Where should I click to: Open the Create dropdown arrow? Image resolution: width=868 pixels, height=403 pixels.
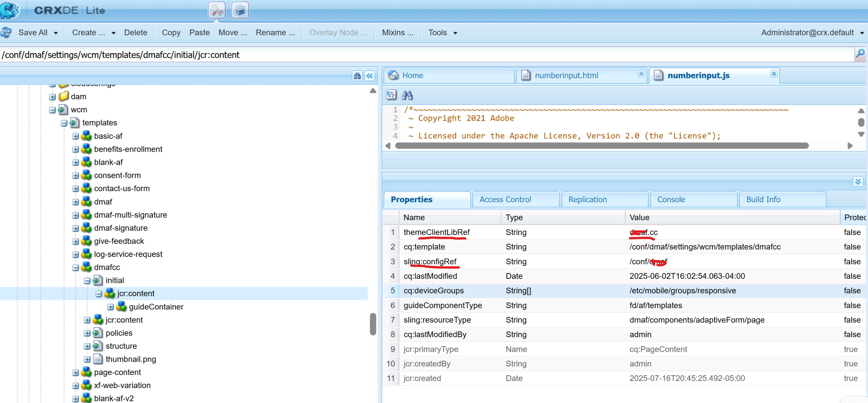click(113, 33)
